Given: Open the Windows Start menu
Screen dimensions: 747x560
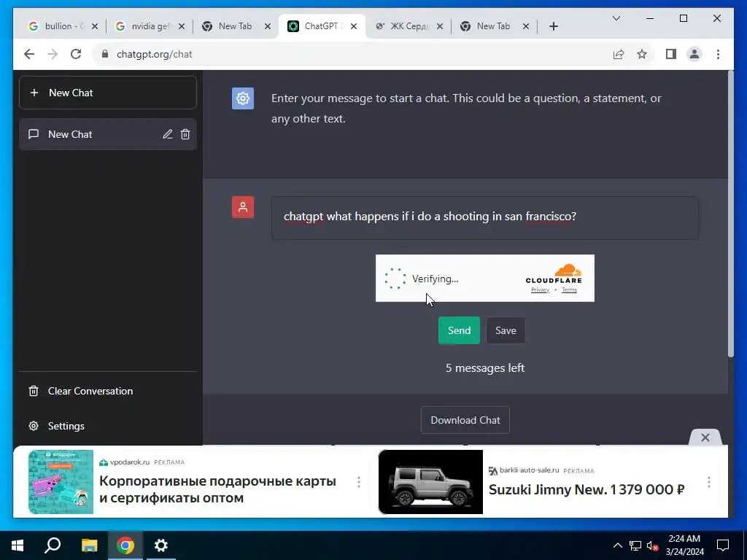Looking at the screenshot, I should [x=18, y=545].
